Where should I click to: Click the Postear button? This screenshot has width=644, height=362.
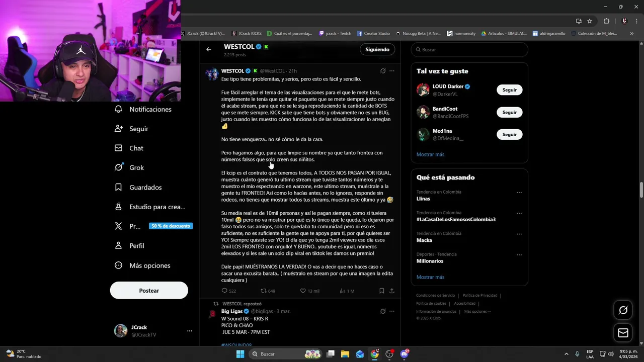(x=149, y=291)
